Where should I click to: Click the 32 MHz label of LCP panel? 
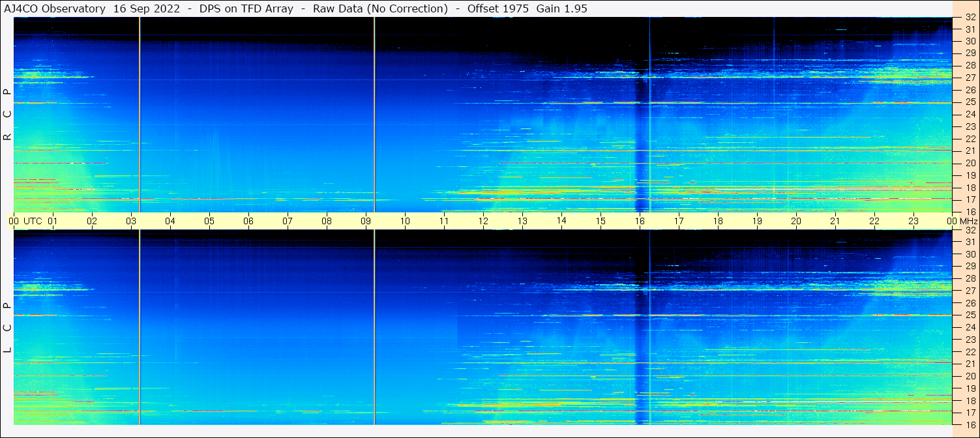tap(970, 230)
